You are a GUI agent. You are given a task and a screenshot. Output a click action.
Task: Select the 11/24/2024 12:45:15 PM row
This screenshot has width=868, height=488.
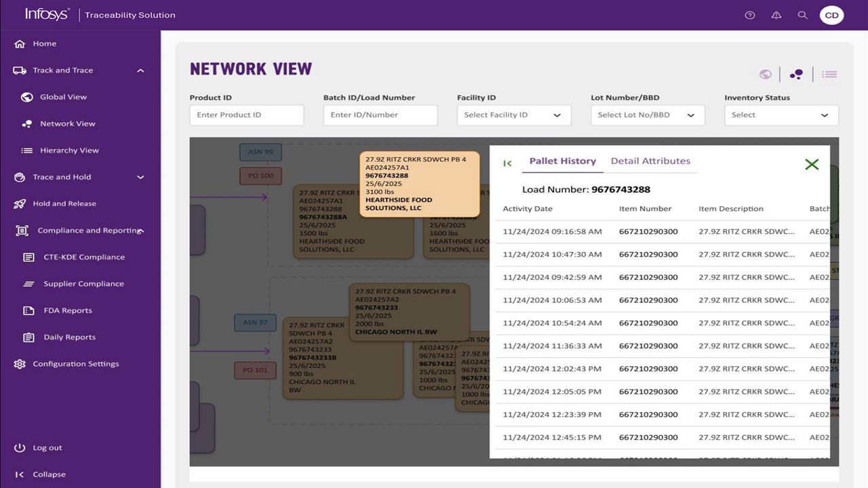(663, 438)
